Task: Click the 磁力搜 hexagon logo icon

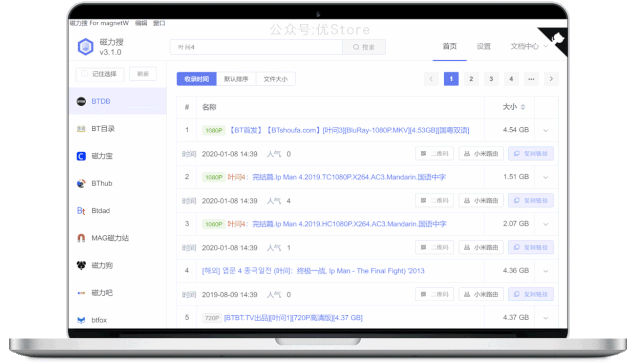Action: (86, 46)
